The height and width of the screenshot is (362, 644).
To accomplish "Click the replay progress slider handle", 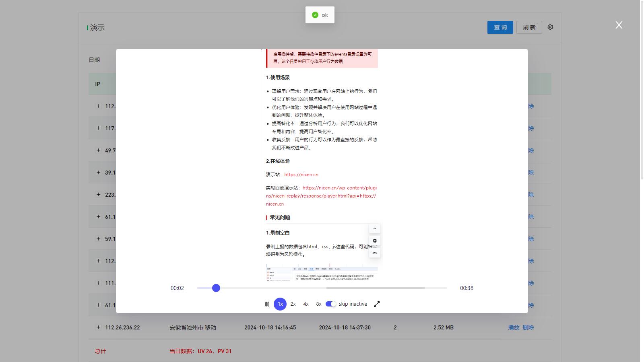I will point(216,288).
